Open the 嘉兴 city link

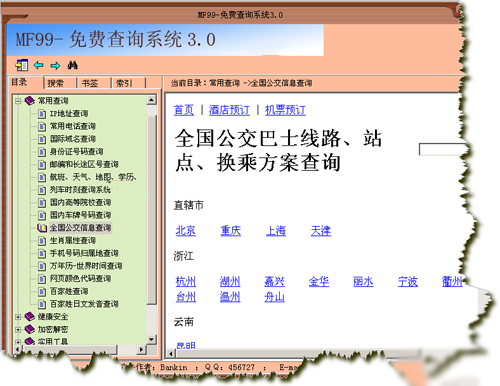coord(274,282)
